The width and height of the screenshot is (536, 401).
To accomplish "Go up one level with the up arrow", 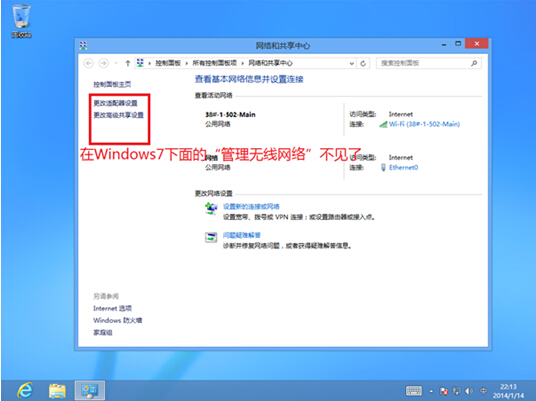I will coord(128,63).
